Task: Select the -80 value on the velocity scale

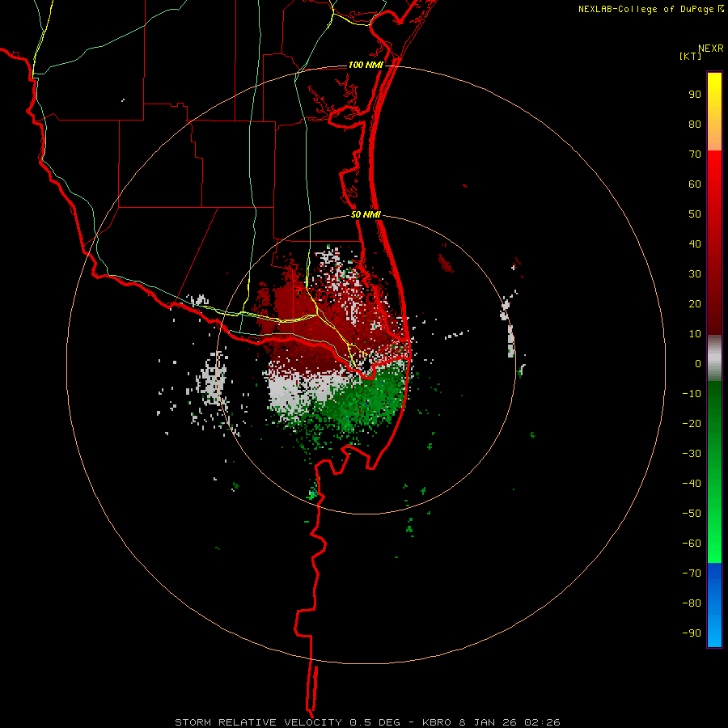Action: point(692,603)
